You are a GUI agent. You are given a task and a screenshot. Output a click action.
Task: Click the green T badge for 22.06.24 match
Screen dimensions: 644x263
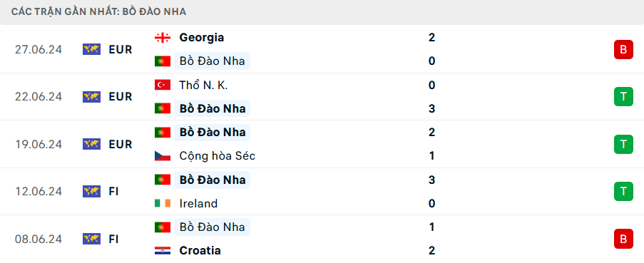(x=623, y=97)
